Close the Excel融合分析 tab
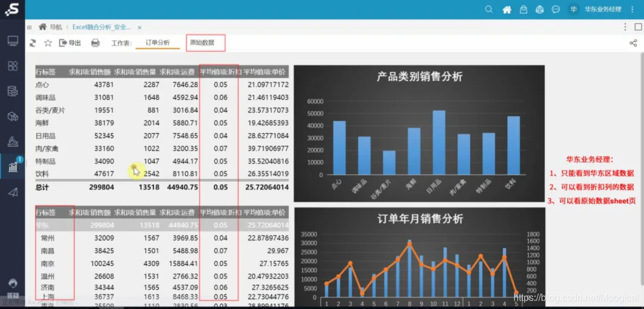Screen dimensions: 644x309 click(x=139, y=27)
